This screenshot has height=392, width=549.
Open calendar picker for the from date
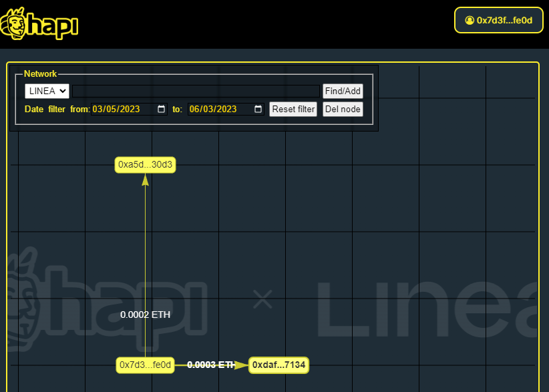click(x=161, y=110)
